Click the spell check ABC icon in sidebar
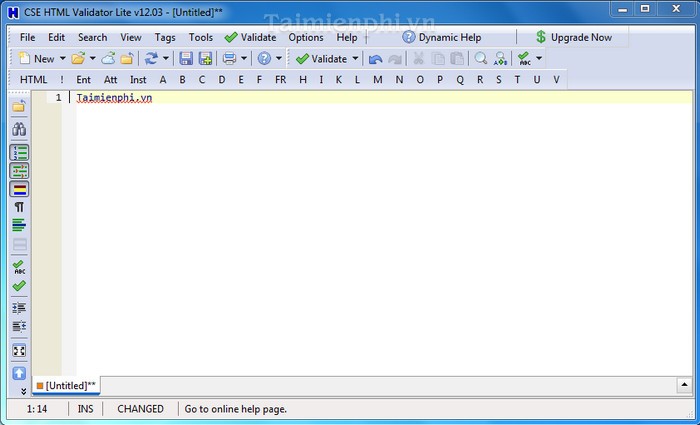 pyautogui.click(x=19, y=267)
